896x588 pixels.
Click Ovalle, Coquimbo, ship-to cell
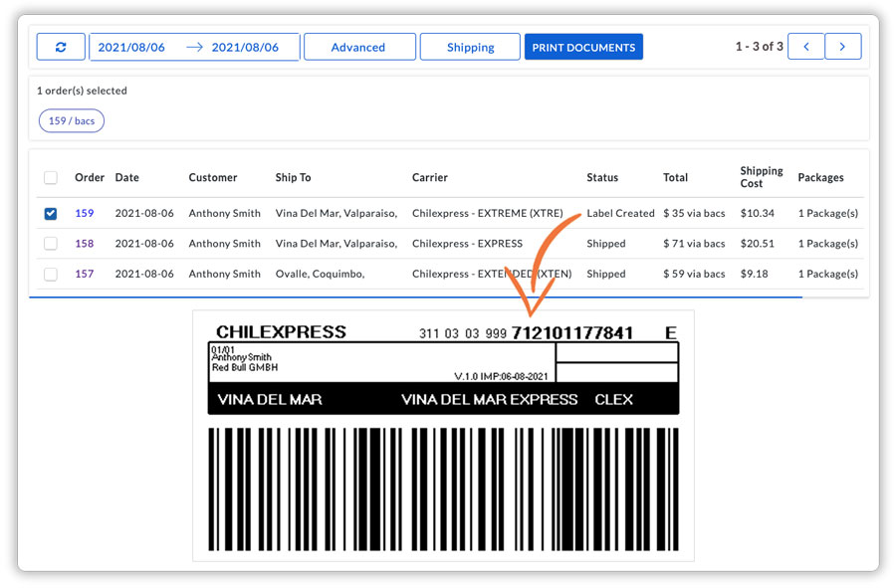(x=320, y=274)
